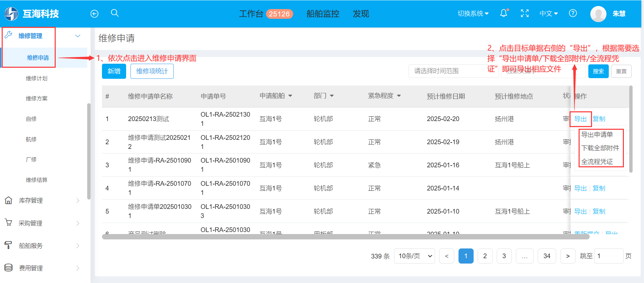
Task: Select 维修方案 in the sidebar
Action: tap(37, 98)
